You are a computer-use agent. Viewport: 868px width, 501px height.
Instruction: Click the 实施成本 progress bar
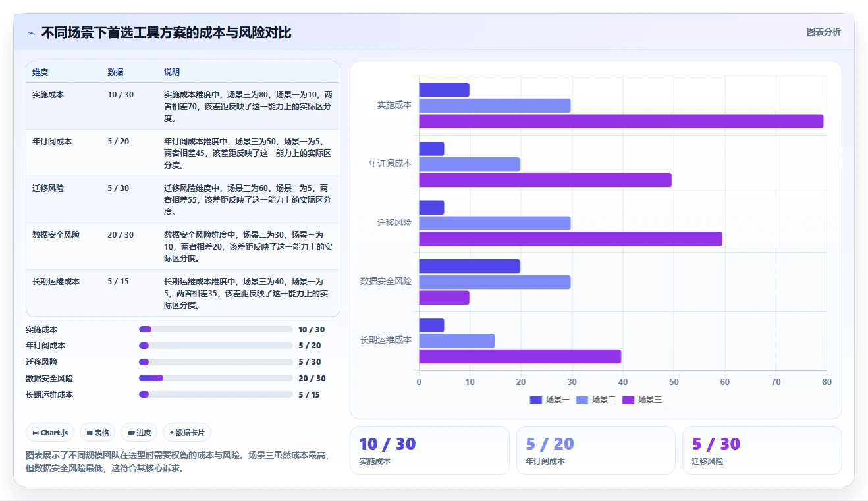click(x=216, y=329)
